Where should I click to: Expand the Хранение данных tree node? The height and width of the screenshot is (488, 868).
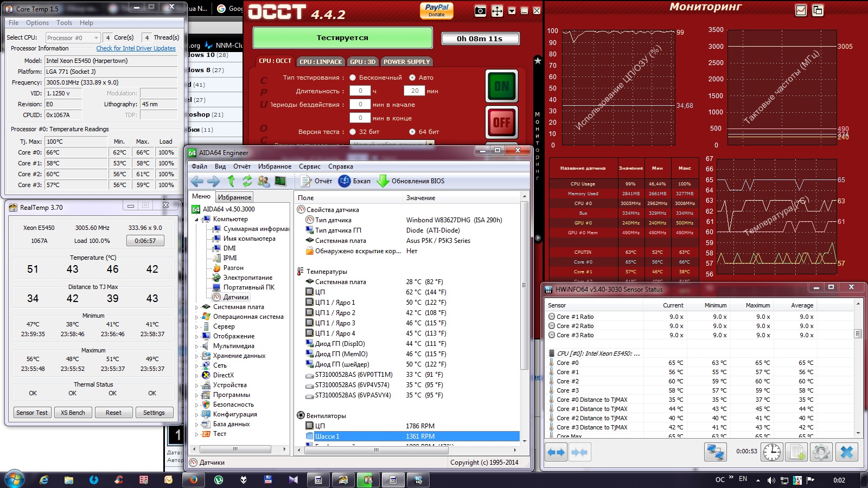coord(196,356)
